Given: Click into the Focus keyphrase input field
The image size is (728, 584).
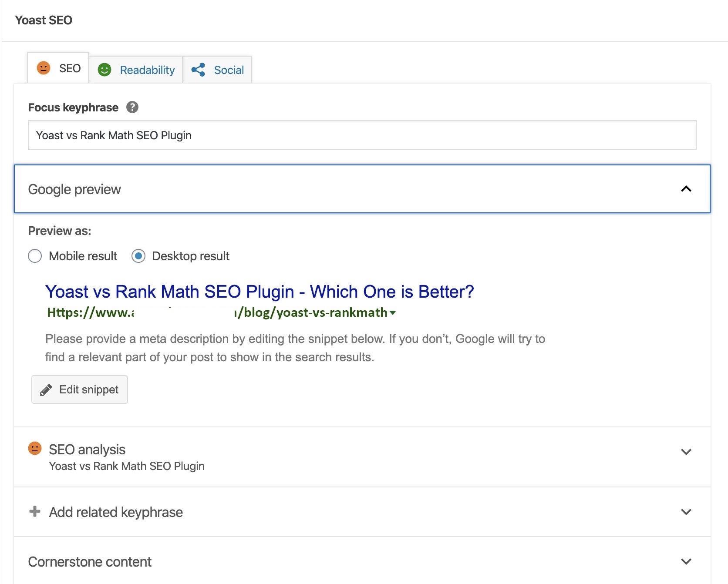Looking at the screenshot, I should coord(362,135).
